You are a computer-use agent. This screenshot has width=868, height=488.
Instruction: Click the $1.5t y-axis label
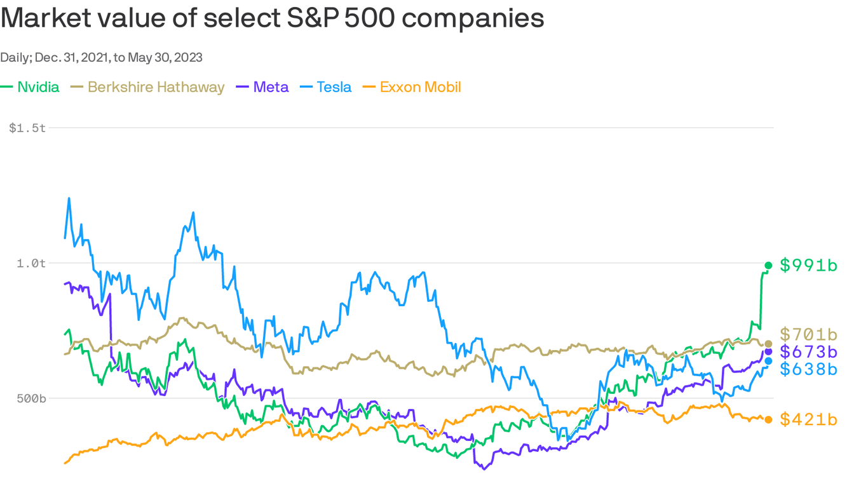[27, 128]
